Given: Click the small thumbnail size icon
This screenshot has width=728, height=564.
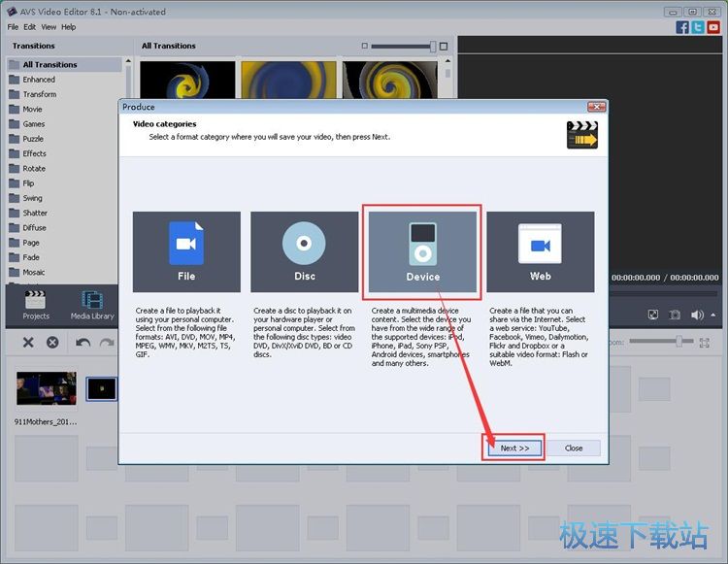Looking at the screenshot, I should coord(364,46).
